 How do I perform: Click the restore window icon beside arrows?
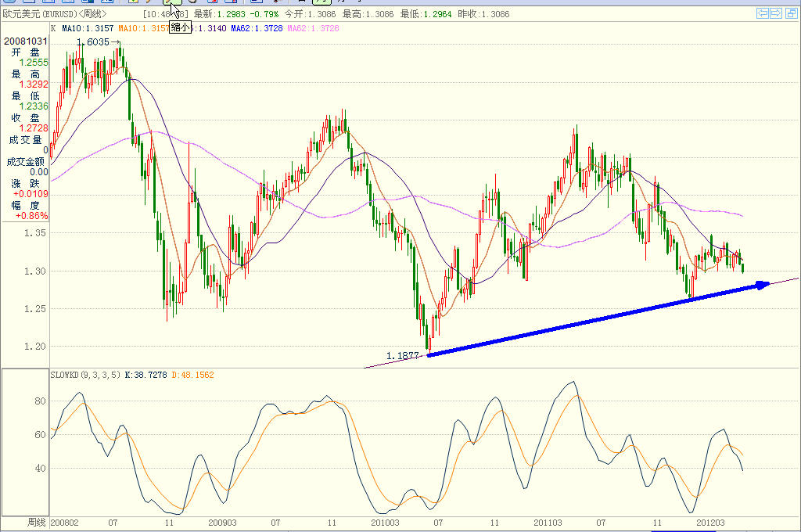(x=791, y=13)
